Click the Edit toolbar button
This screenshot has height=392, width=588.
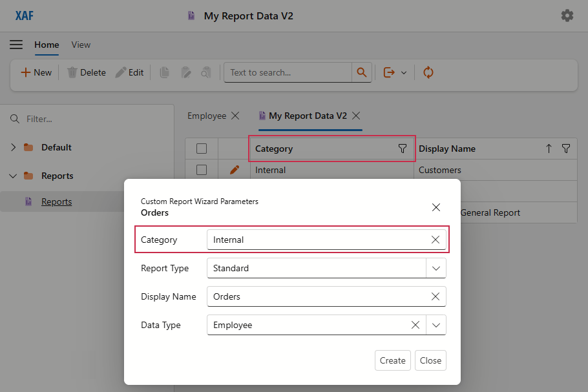pyautogui.click(x=130, y=72)
